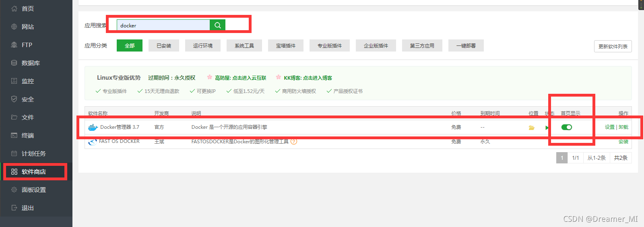Click the Docker manager running status play icon
The width and height of the screenshot is (644, 227).
tap(547, 128)
